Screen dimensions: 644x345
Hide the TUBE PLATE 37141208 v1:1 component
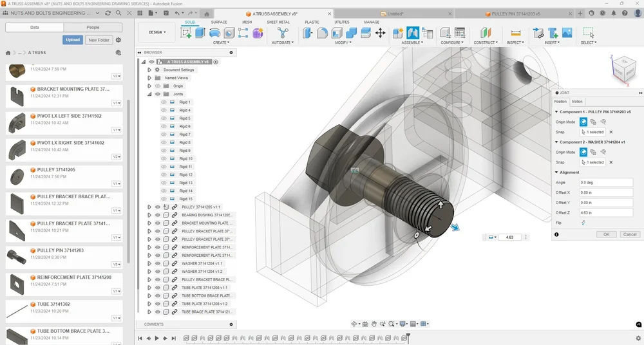pyautogui.click(x=158, y=288)
